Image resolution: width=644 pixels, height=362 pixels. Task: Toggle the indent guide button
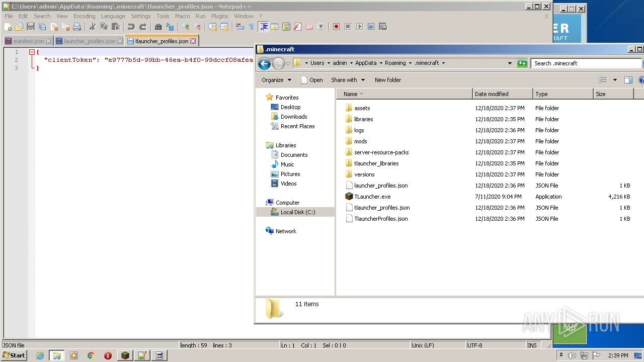(x=263, y=27)
